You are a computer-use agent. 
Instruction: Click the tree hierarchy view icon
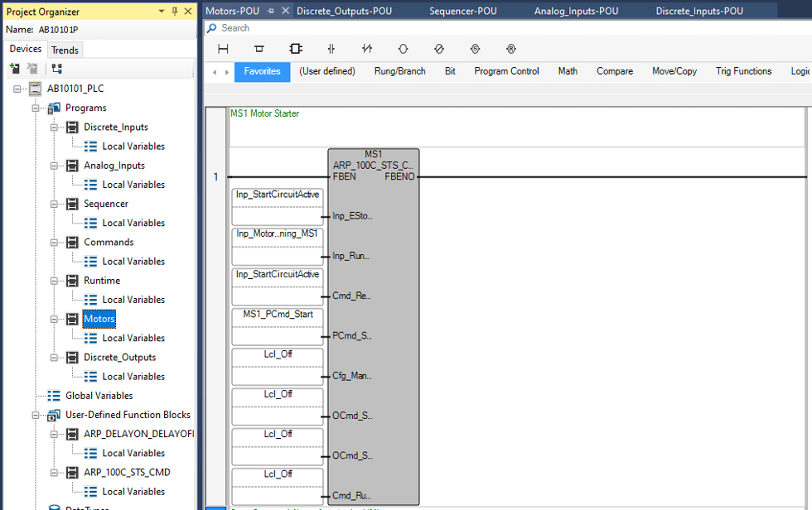56,68
